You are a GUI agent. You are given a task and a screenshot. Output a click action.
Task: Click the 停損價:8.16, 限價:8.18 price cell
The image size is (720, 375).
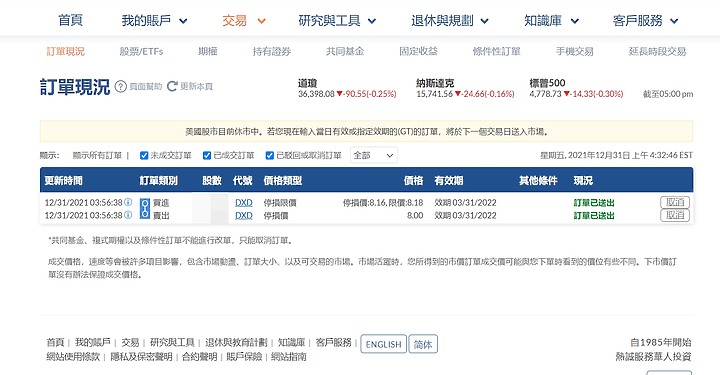point(383,202)
